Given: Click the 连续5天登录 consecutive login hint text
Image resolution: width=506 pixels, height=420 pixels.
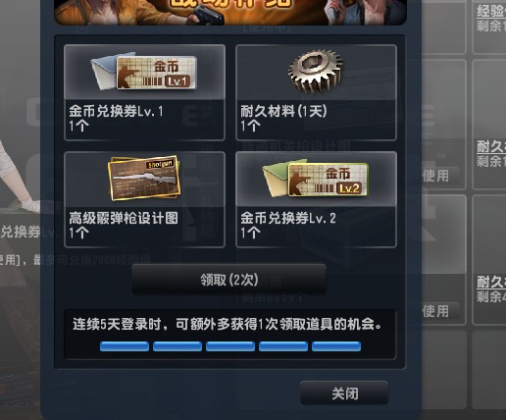Looking at the screenshot, I should pos(228,324).
